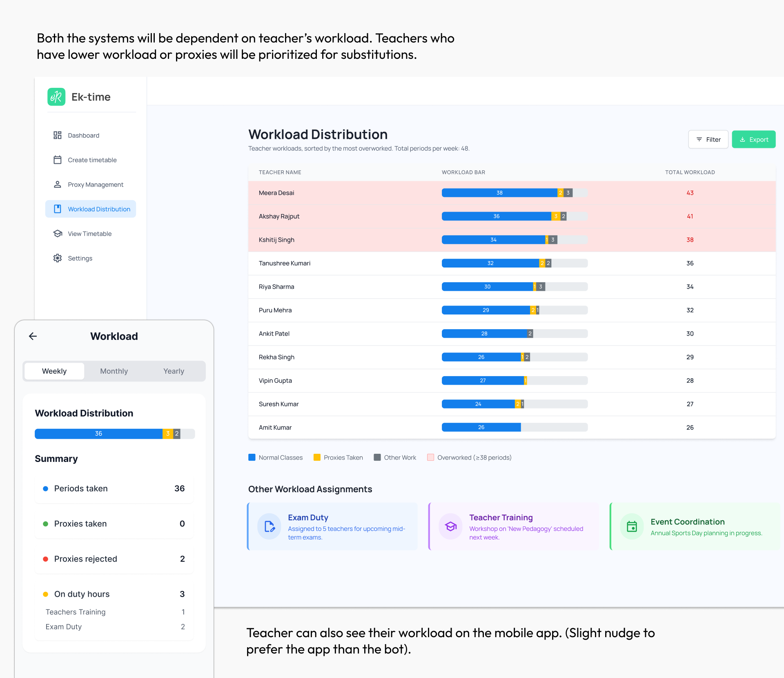Click the TEACHER NAME column header

[x=280, y=172]
